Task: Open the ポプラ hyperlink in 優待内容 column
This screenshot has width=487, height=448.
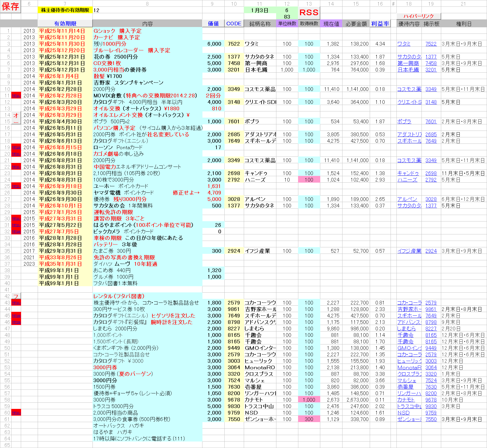Action: 404,122
